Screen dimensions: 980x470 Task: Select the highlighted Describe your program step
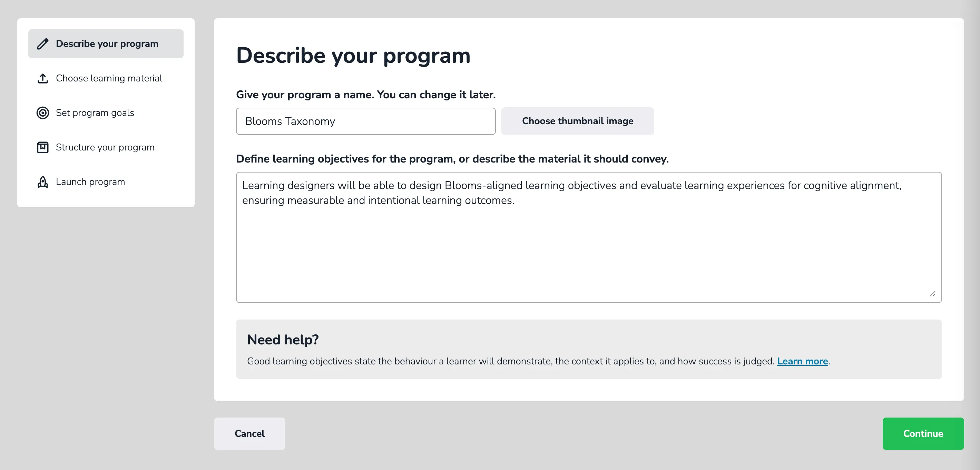[107, 43]
